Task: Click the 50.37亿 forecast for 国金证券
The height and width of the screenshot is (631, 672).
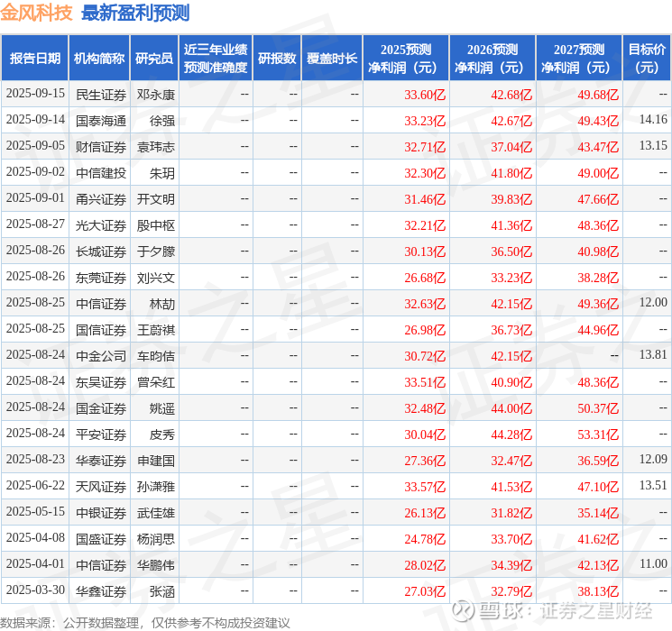Action: 598,408
